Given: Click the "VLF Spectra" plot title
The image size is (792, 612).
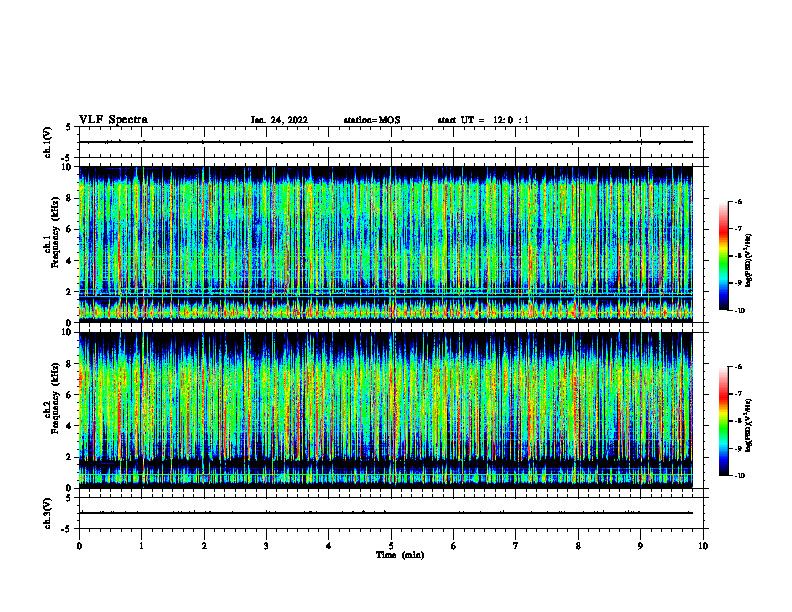Looking at the screenshot, I should coord(113,120).
